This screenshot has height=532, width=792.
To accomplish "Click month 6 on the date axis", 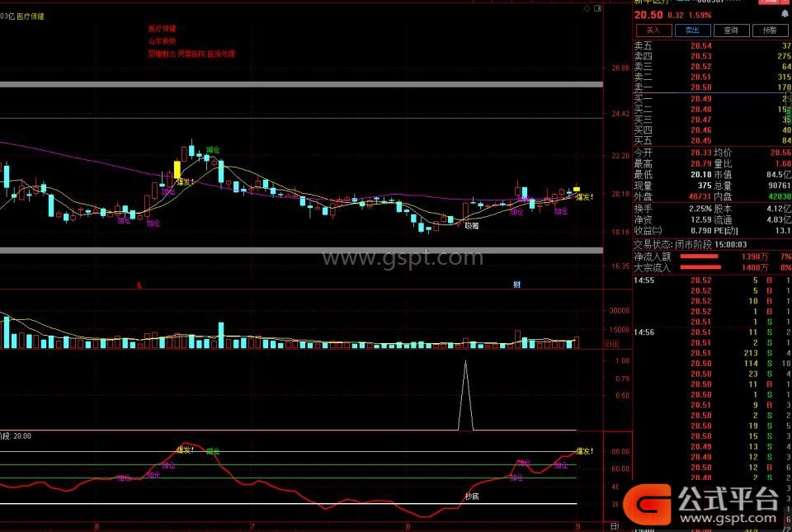I will (x=97, y=526).
